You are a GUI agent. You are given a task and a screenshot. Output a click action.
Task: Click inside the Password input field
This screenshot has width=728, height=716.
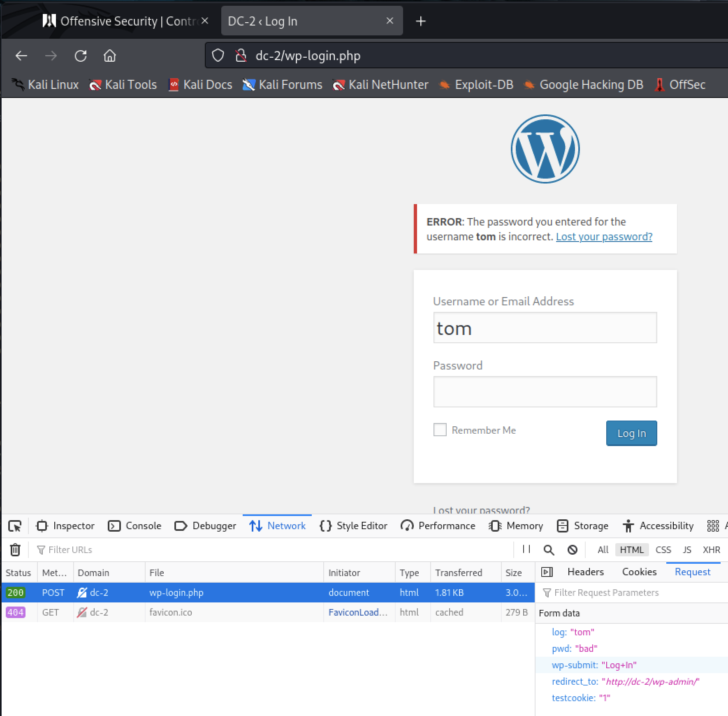click(545, 391)
